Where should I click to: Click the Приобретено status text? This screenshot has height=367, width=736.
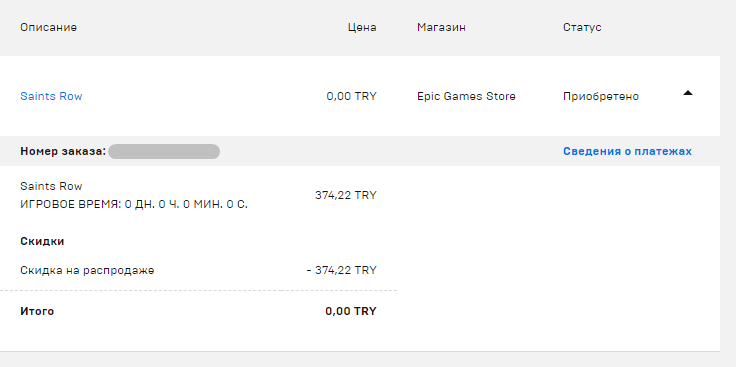601,96
